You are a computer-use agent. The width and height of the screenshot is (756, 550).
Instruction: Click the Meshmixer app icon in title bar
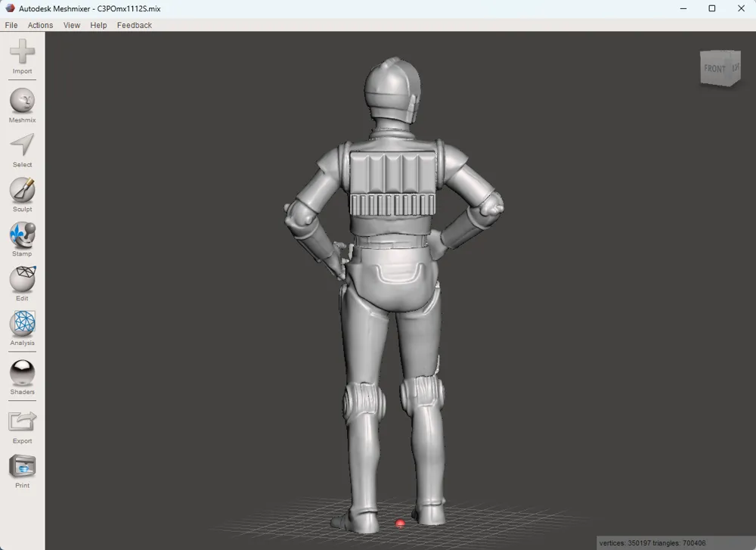(10, 8)
